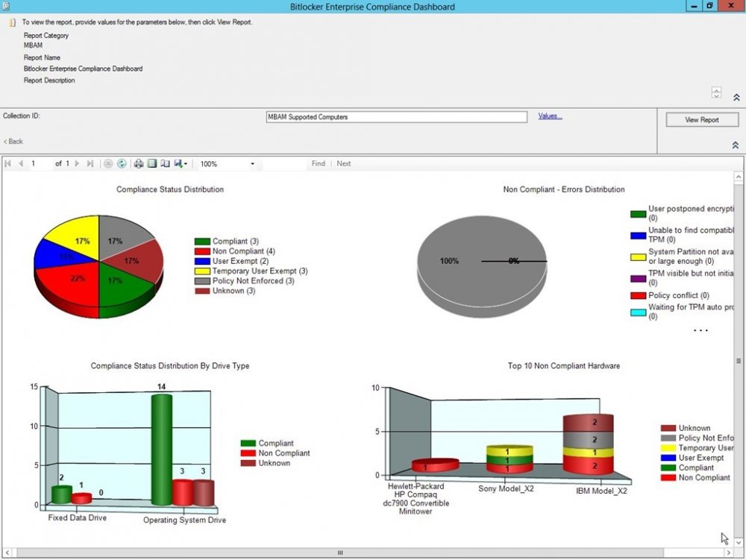This screenshot has width=746, height=560.
Task: Click the gray Policy Not Enforced (3) swatch
Action: click(202, 281)
